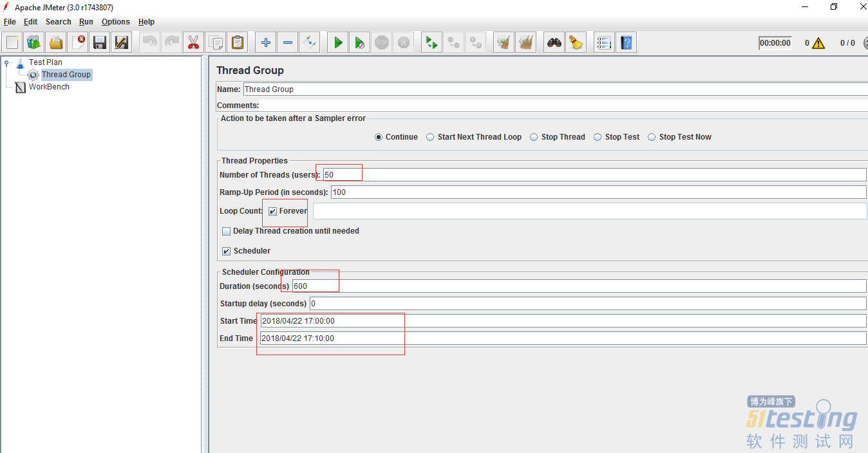Click the yellow warning triangle log icon
This screenshot has height=453, width=868.
click(818, 43)
